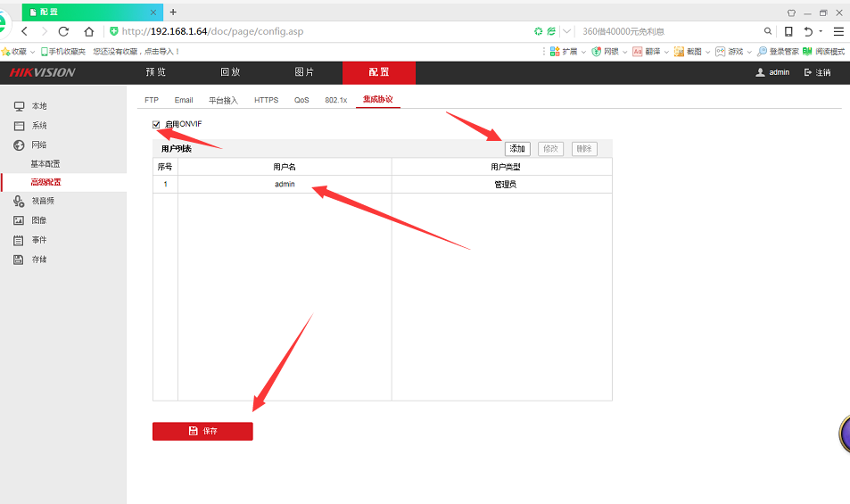Click the 添加 (Add) user button
This screenshot has width=850, height=504.
pos(517,149)
